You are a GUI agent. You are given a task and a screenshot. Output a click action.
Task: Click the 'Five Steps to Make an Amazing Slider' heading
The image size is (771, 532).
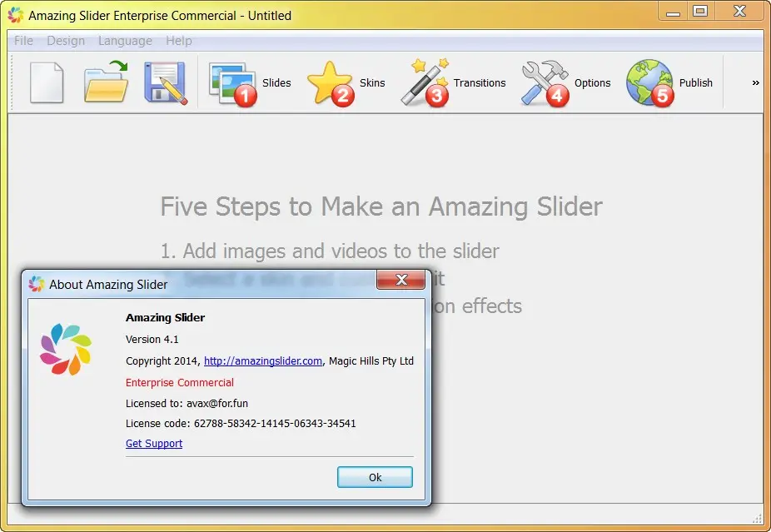tap(381, 206)
